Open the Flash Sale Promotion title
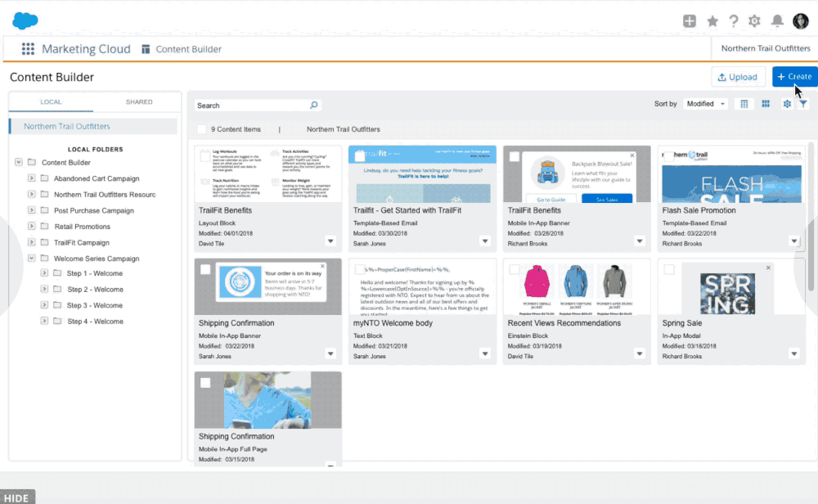 [x=699, y=210]
